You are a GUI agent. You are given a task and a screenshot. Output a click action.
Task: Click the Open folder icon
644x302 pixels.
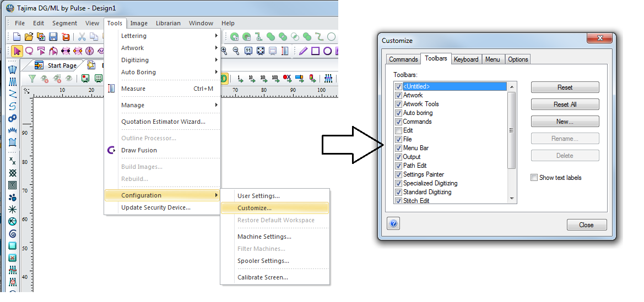pyautogui.click(x=29, y=37)
